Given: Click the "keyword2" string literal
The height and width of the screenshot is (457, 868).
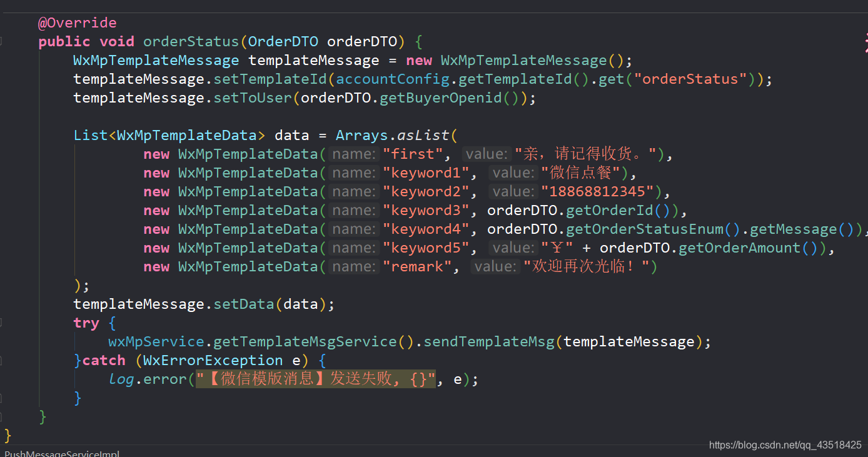Looking at the screenshot, I should pos(426,192).
